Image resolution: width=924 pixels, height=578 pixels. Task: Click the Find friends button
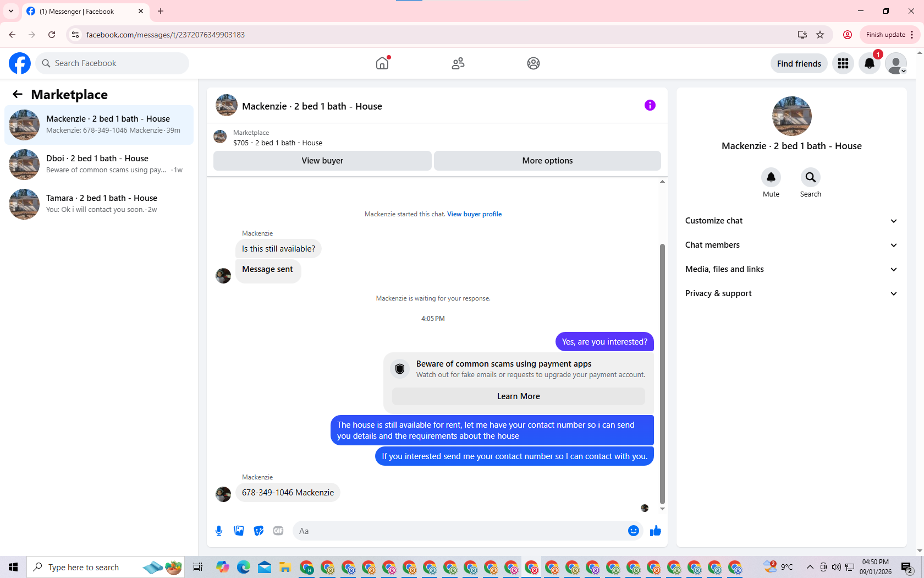[799, 63]
